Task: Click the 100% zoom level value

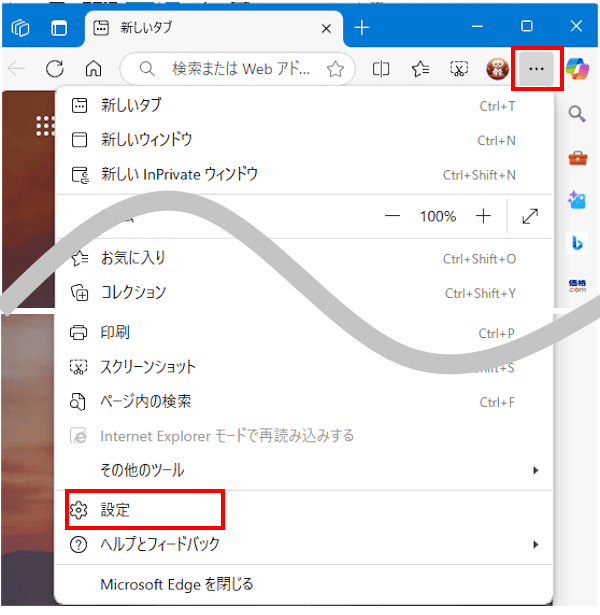Action: pyautogui.click(x=438, y=216)
